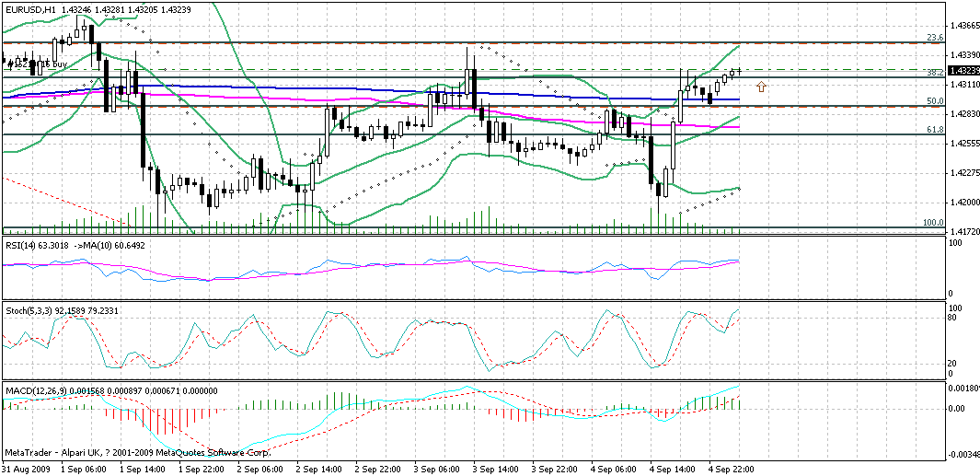Click the 80 level on Stochastic scale
Screen dimensions: 980x476
point(951,318)
